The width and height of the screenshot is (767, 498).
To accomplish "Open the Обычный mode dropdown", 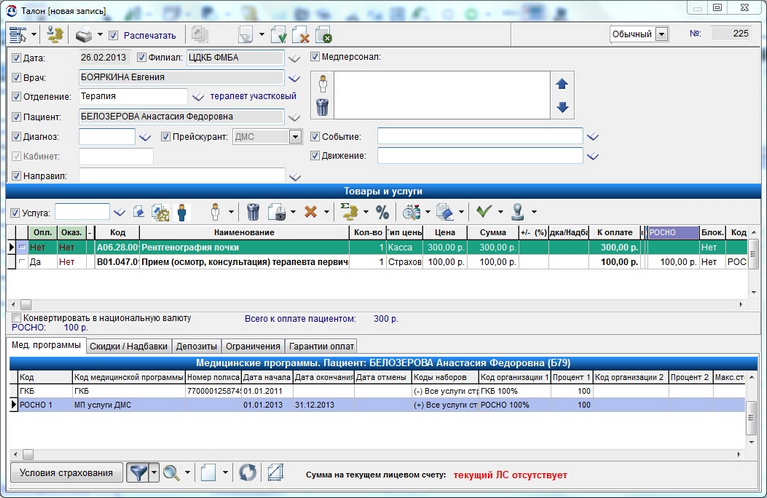I will [661, 34].
